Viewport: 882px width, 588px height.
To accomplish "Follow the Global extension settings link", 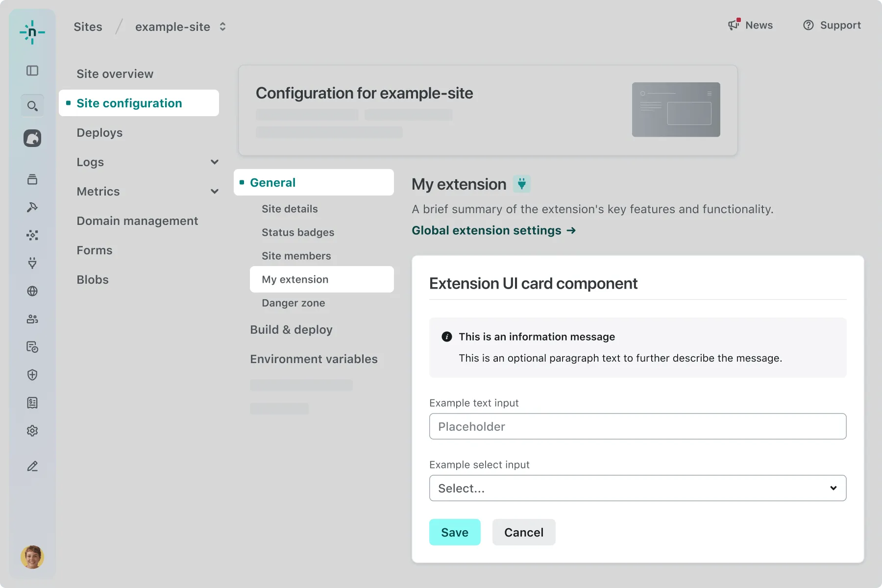I will pyautogui.click(x=493, y=230).
